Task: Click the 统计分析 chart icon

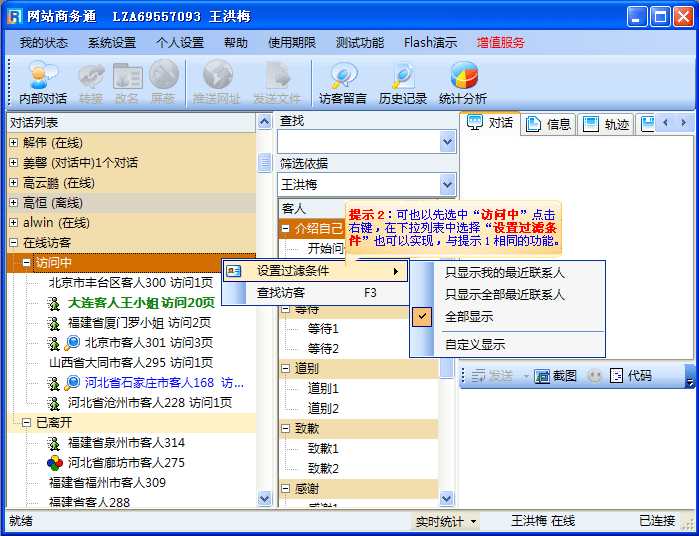Action: [463, 82]
